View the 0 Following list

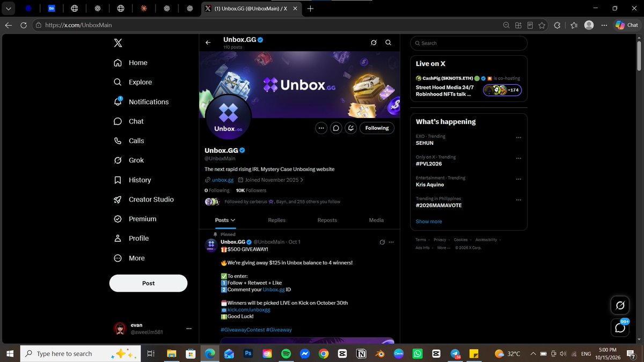(x=217, y=190)
